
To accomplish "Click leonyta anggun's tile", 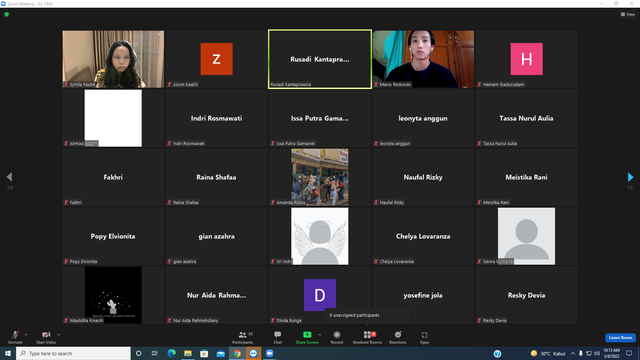I will [x=423, y=118].
